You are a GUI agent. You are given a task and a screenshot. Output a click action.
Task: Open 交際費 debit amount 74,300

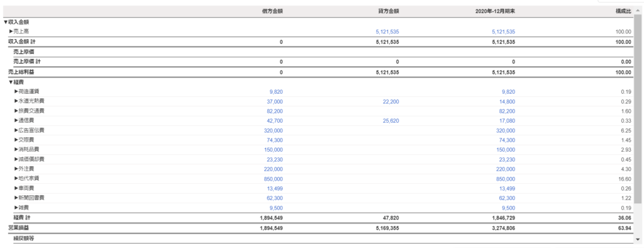click(x=275, y=140)
